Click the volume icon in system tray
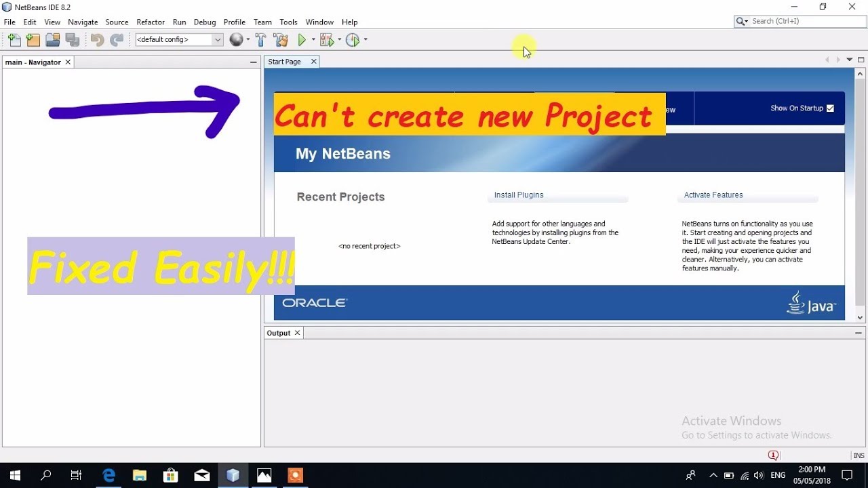Screen dimensions: 868x488 pos(759,475)
